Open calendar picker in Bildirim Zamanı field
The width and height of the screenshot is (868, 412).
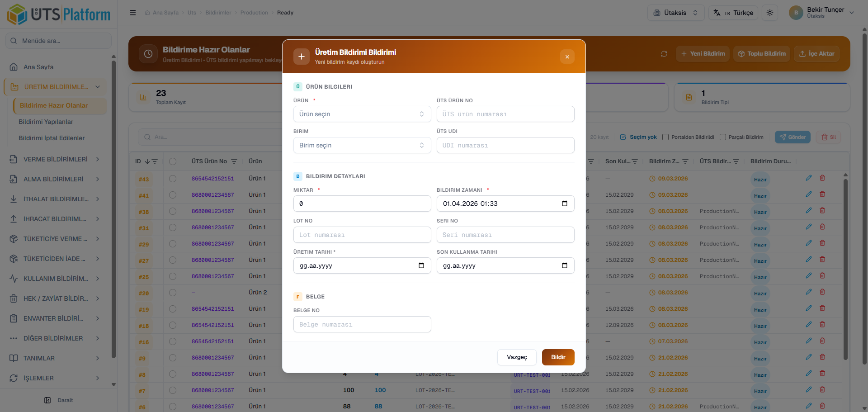click(x=564, y=204)
